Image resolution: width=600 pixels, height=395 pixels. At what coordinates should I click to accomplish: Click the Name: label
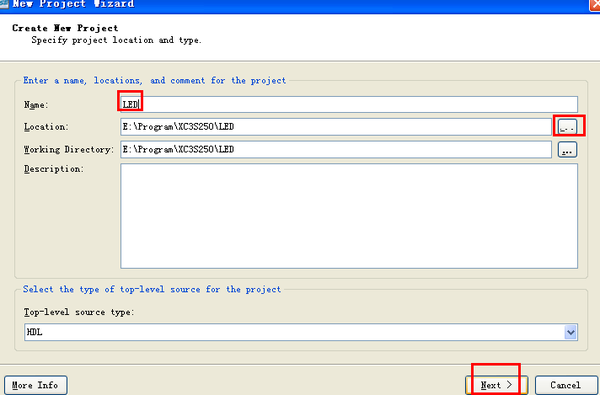(36, 104)
